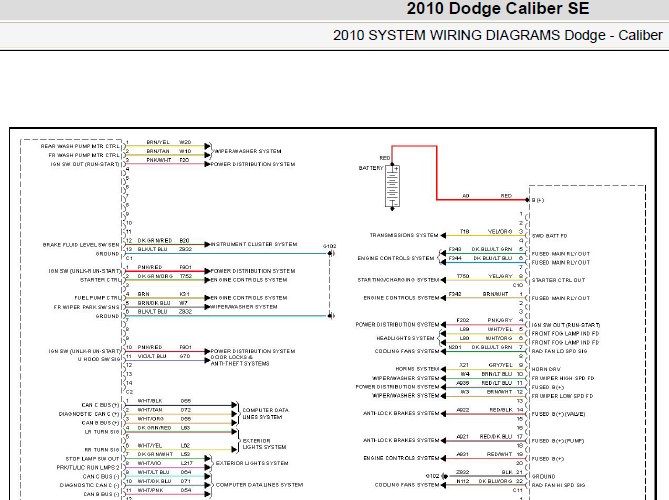This screenshot has width=669, height=500.
Task: Select the "DIAGNOSTIC CAN C (+)" label
Action: coord(89,414)
